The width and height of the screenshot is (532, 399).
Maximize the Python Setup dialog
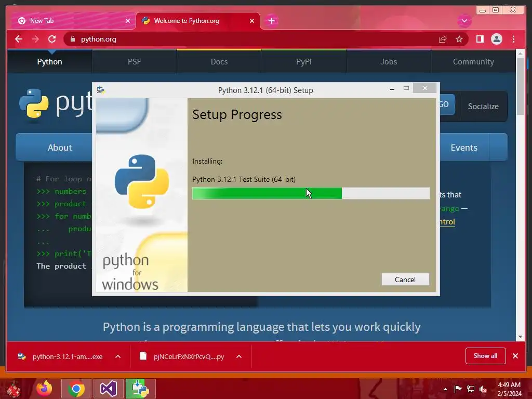(x=406, y=88)
